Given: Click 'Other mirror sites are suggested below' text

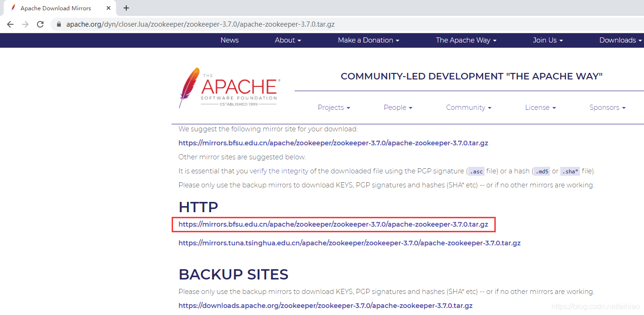Looking at the screenshot, I should (242, 157).
